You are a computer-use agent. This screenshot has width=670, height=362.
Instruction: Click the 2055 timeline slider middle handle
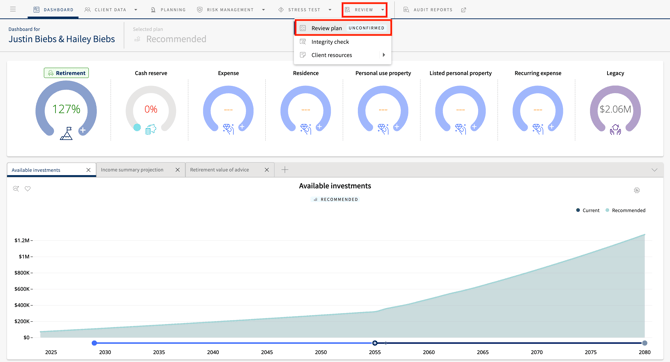pos(375,343)
